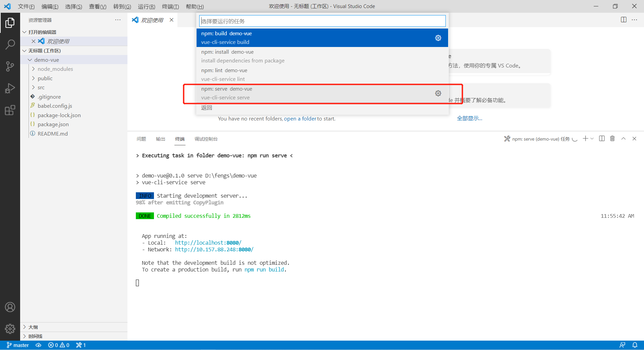
Task: Open the 终端(T) menu
Action: [x=170, y=6]
